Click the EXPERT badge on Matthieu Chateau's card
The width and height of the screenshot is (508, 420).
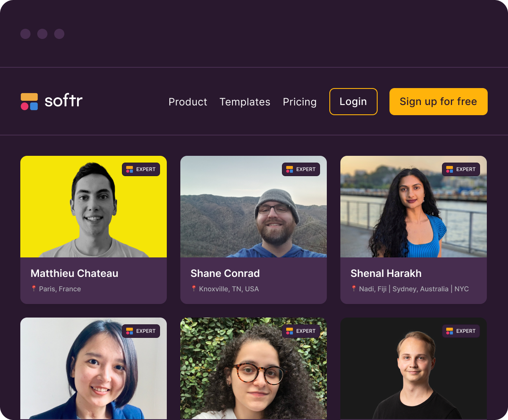pos(141,169)
